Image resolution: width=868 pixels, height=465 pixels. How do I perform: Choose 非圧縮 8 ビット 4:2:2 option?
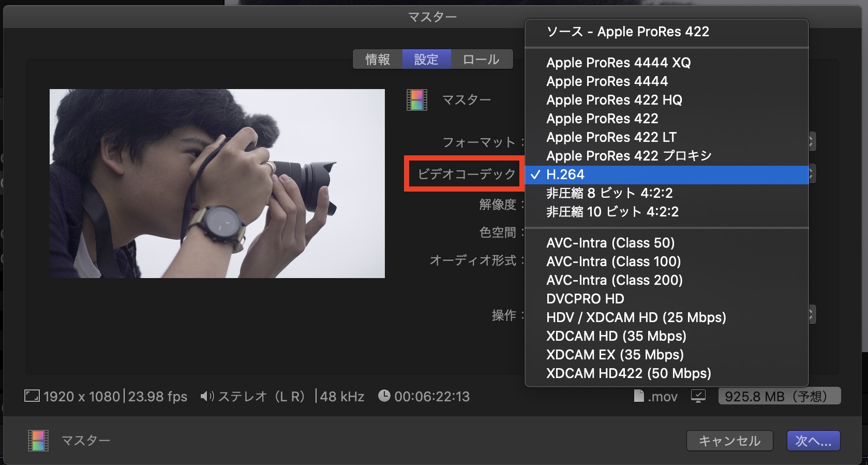coord(666,193)
